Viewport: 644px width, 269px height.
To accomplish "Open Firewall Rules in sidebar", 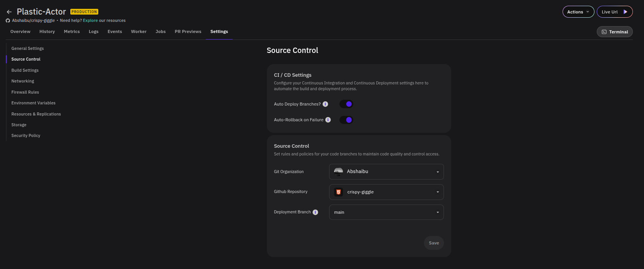I will pyautogui.click(x=25, y=92).
